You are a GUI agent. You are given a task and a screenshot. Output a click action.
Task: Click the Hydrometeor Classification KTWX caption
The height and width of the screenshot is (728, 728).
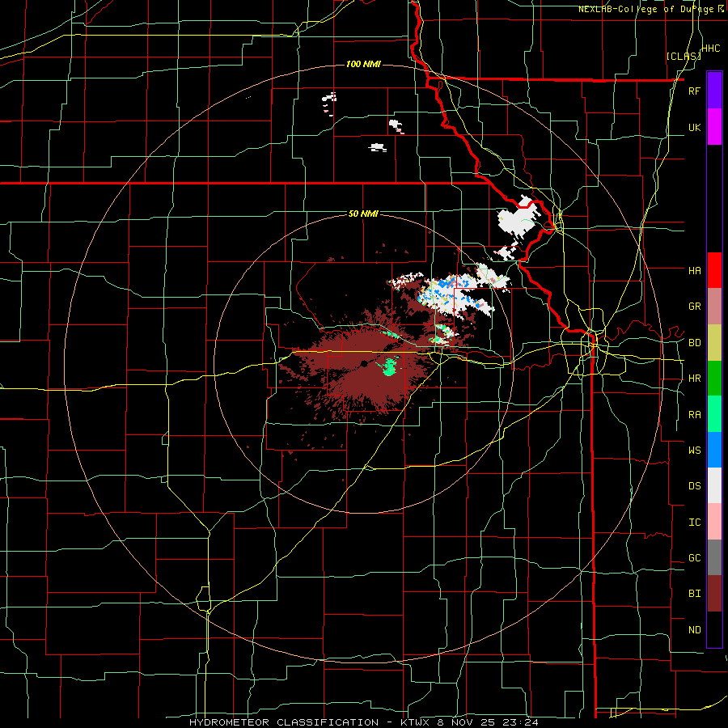tap(364, 722)
